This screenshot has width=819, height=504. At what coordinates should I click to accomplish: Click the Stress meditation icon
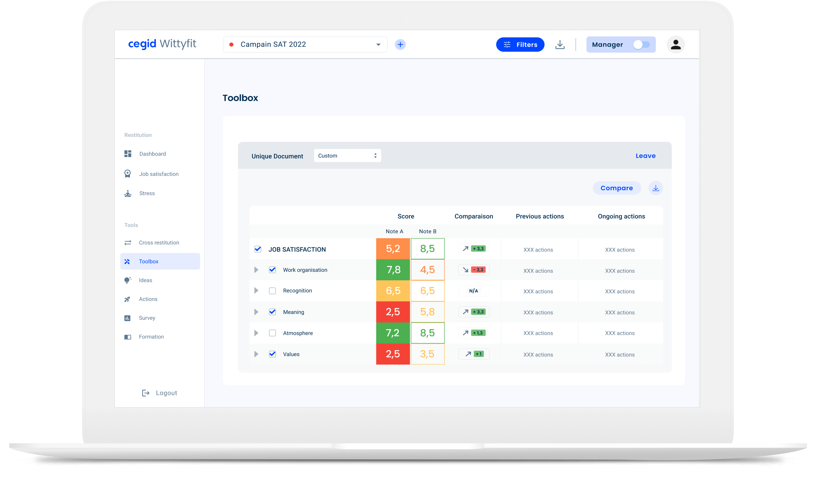point(128,193)
